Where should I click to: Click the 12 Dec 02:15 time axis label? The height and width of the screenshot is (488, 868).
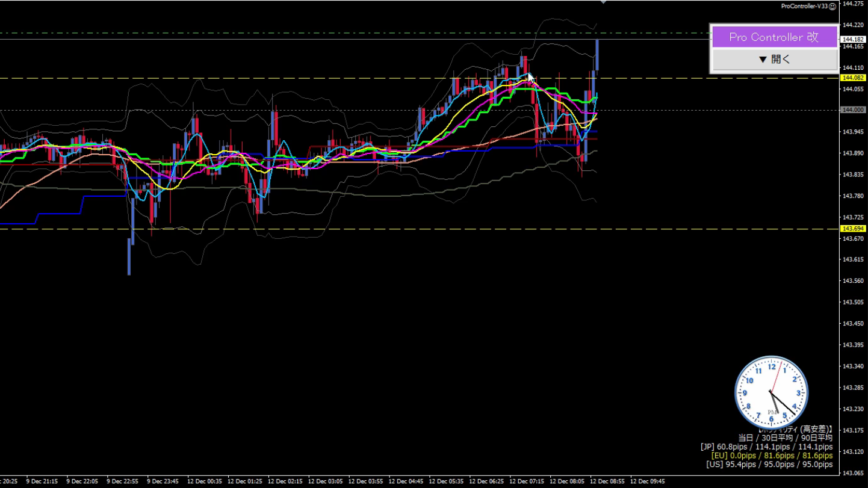(285, 481)
